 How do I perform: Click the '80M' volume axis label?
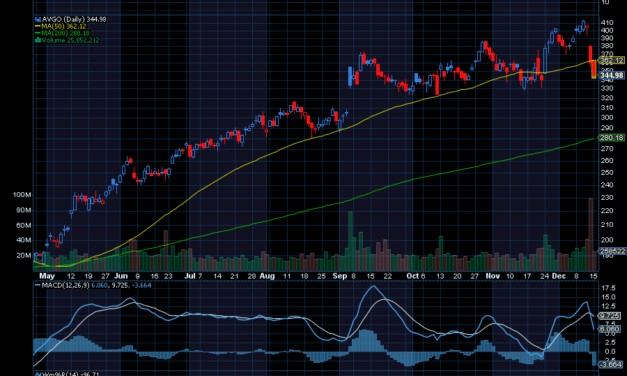[x=24, y=210]
